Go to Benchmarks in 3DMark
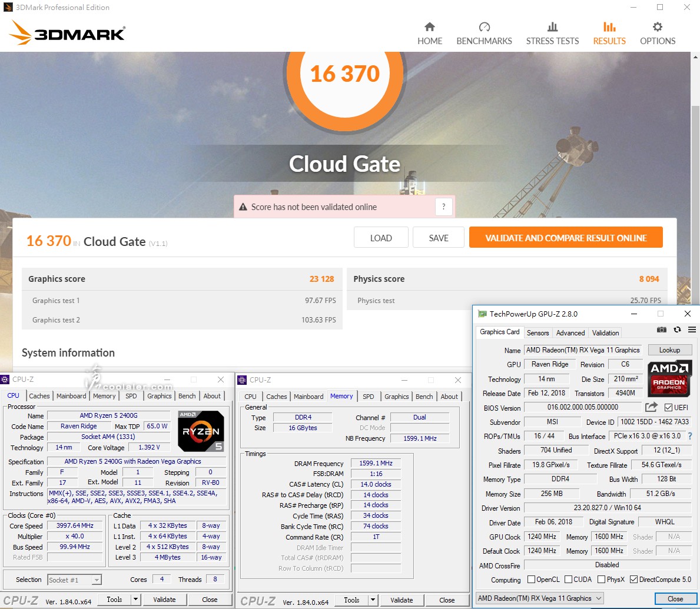The image size is (700, 609). (x=484, y=34)
